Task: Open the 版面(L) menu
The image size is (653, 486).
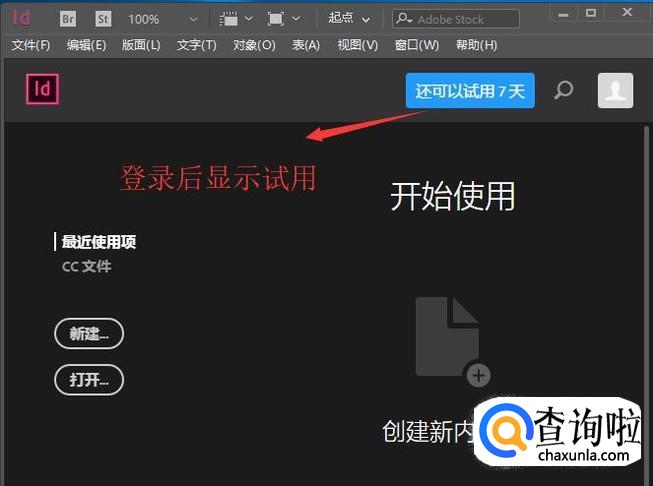Action: (x=141, y=45)
